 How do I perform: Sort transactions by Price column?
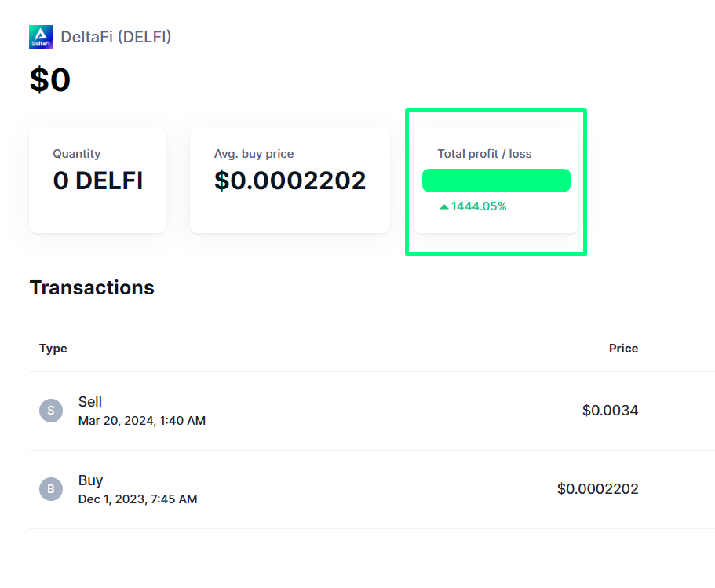point(623,349)
